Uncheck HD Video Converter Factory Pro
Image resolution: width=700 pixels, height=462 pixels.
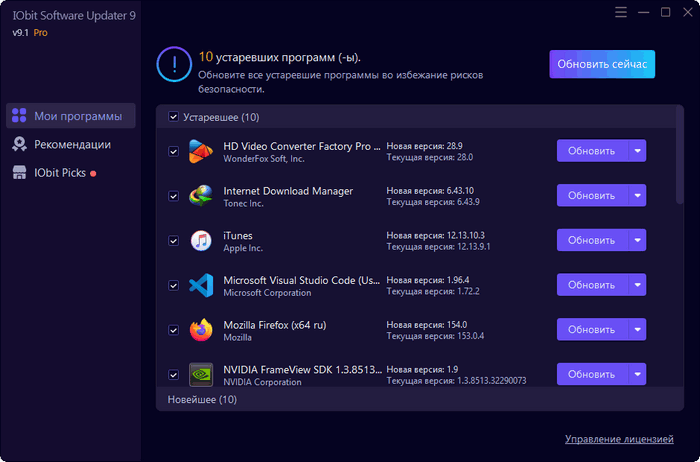pos(173,151)
